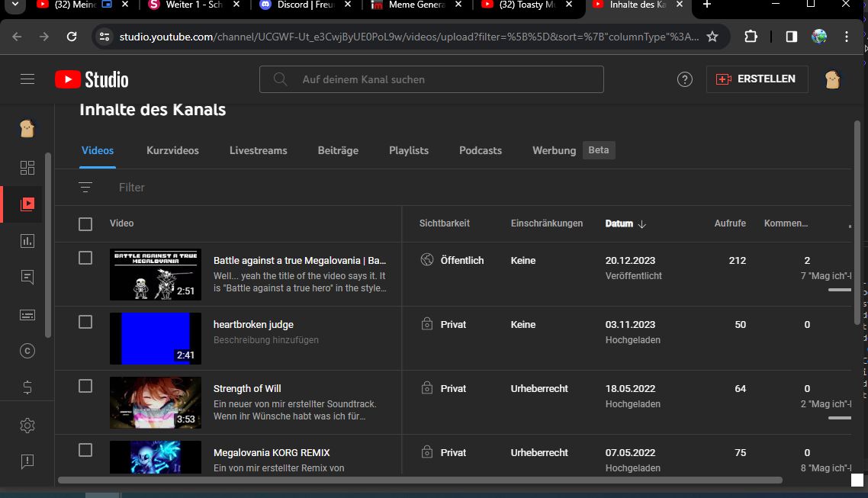Viewport: 868px width, 498px height.
Task: Open the filter icon dropdown
Action: tap(85, 187)
